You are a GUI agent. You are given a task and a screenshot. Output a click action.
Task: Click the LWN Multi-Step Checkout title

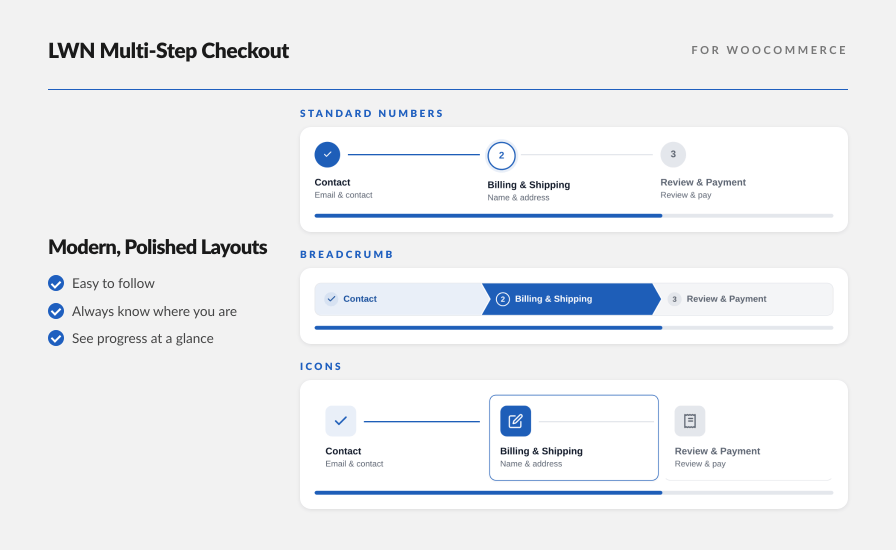169,51
